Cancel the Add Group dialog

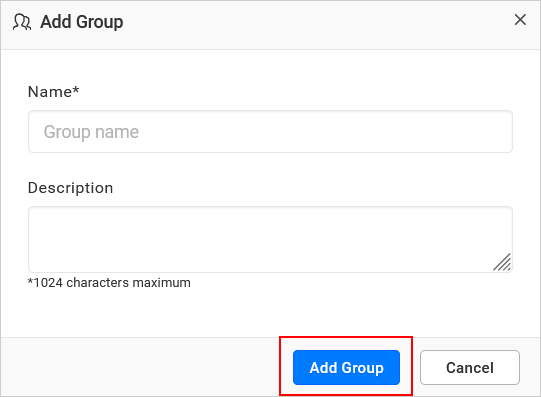pyautogui.click(x=470, y=367)
